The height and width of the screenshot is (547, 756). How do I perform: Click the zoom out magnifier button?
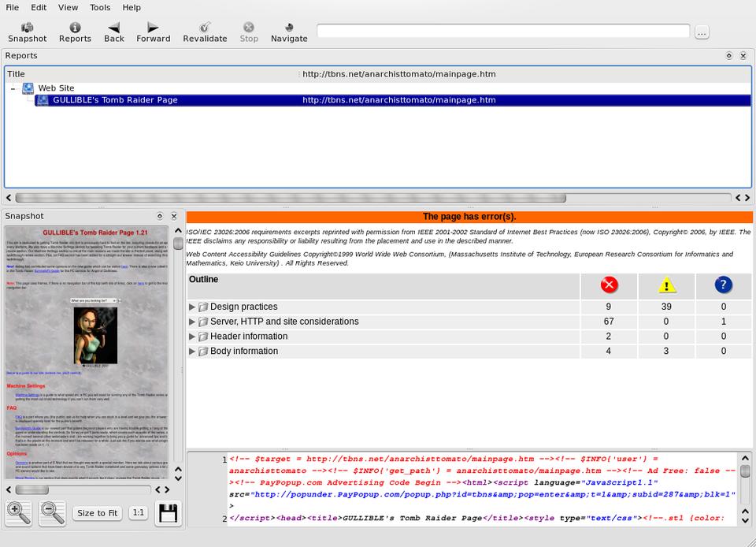click(x=52, y=513)
